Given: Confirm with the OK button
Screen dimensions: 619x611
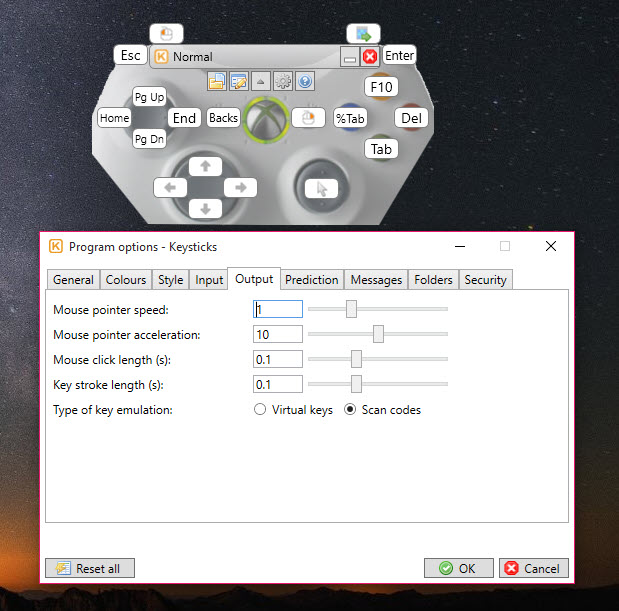Looking at the screenshot, I should (458, 568).
